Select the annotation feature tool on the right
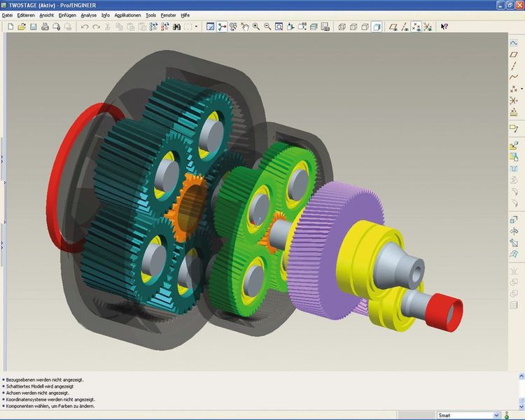The height and width of the screenshot is (420, 525). click(514, 128)
